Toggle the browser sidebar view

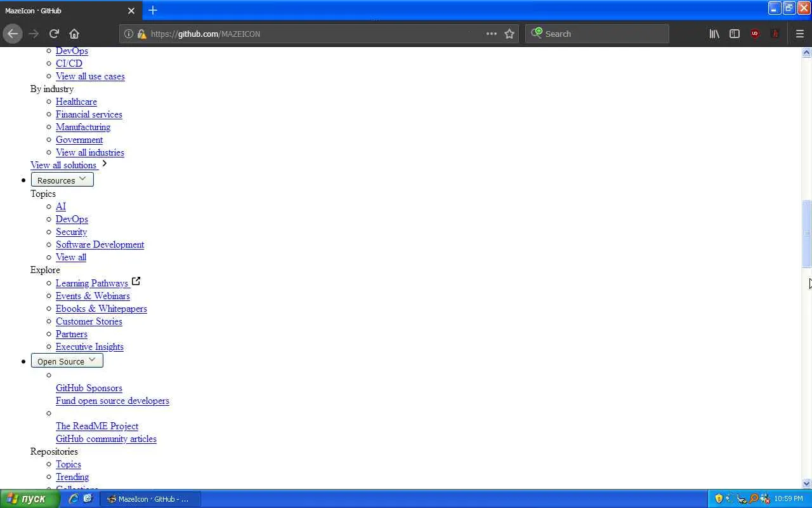pyautogui.click(x=735, y=34)
